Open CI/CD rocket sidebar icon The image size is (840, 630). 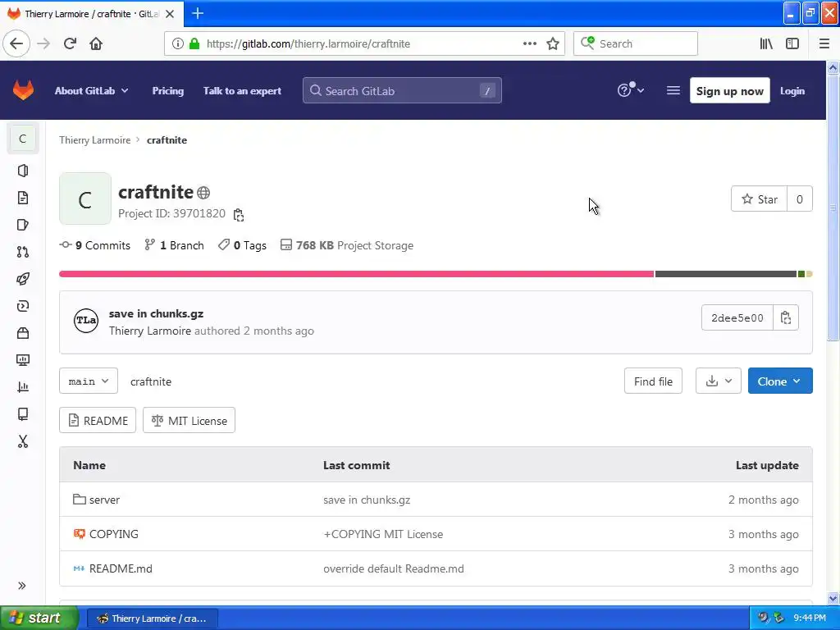[22, 279]
